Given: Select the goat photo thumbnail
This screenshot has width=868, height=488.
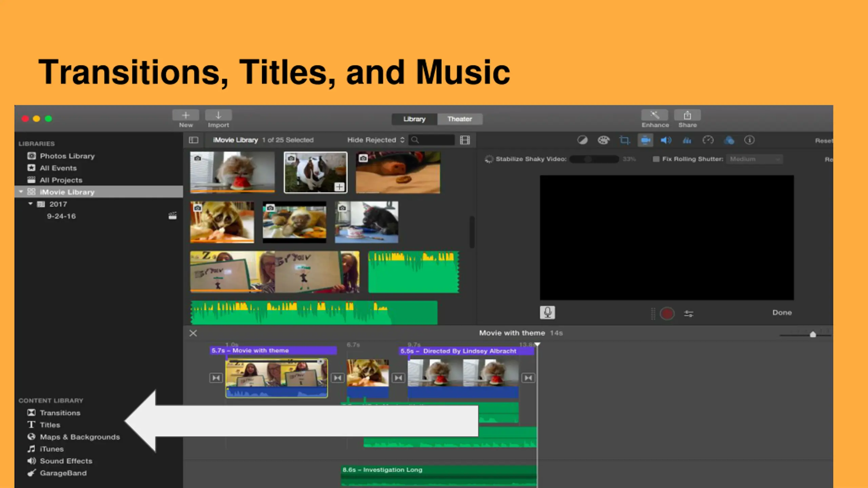Looking at the screenshot, I should coord(315,172).
